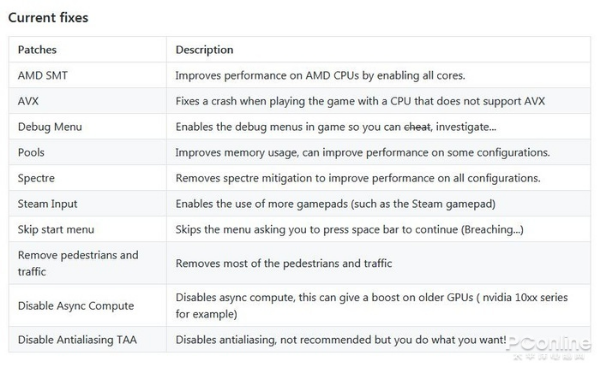Viewport: 600px width, 367px height.
Task: Select the Steam Input patch entry
Action: (x=47, y=204)
